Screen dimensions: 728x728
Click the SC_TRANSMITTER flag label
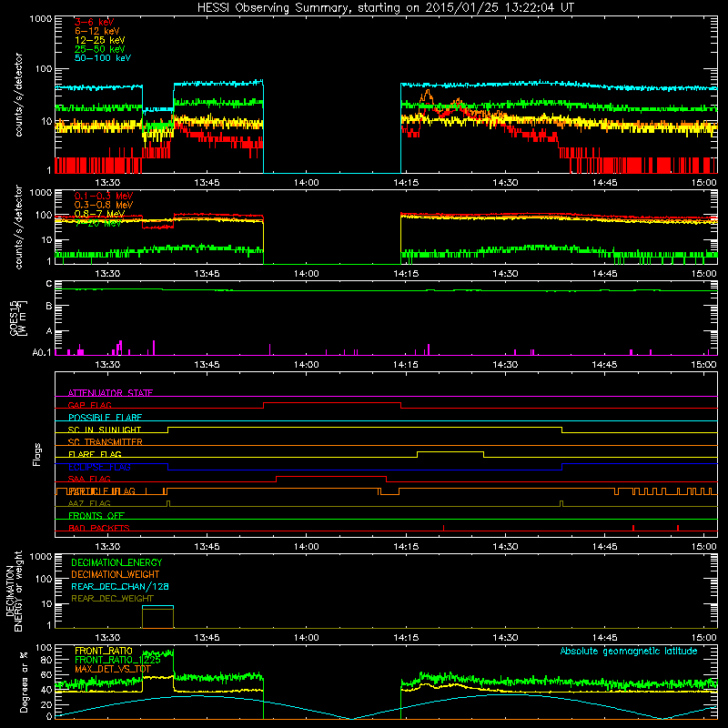[106, 442]
